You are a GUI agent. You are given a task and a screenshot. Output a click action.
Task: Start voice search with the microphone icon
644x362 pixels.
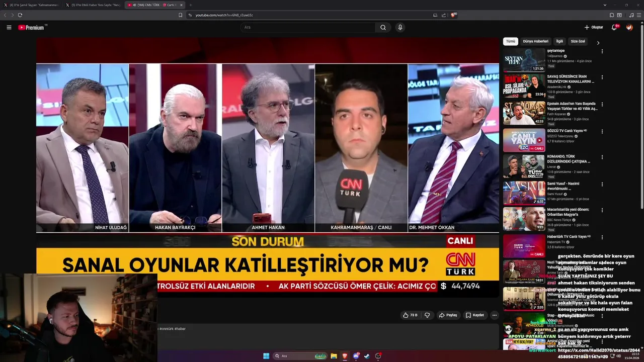[x=400, y=27]
